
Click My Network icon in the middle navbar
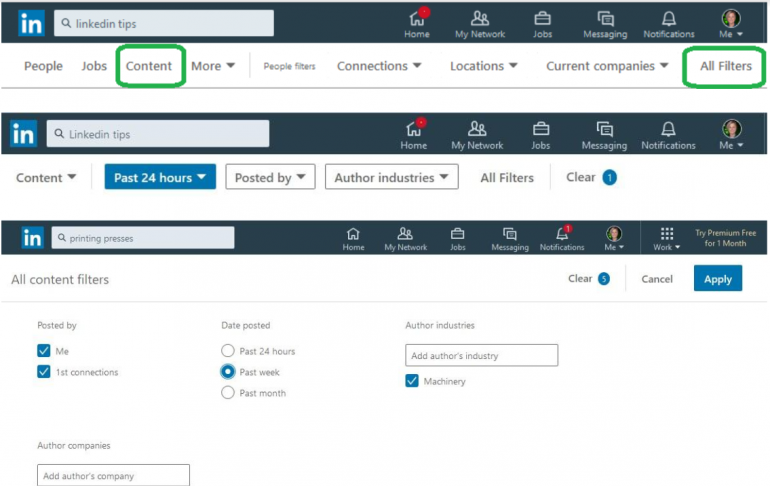(x=477, y=129)
